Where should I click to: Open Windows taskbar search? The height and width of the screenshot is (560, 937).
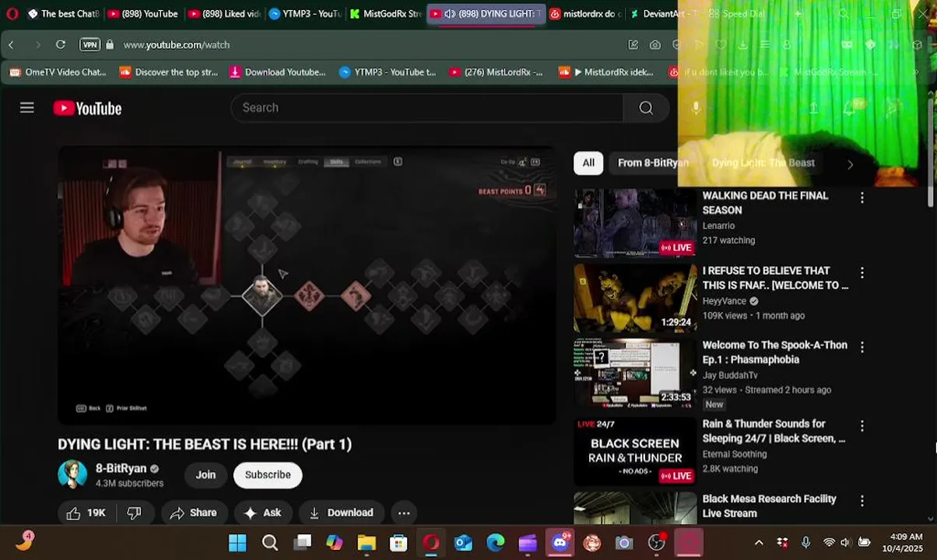(270, 543)
